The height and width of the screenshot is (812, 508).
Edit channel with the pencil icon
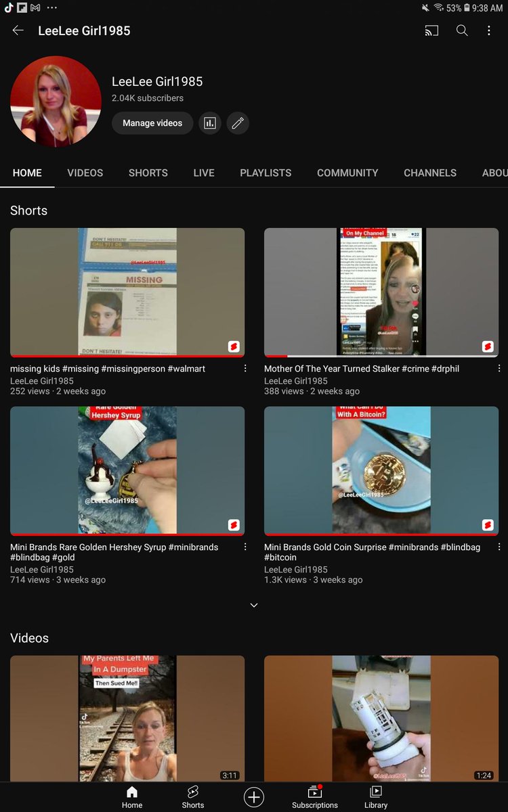[238, 123]
